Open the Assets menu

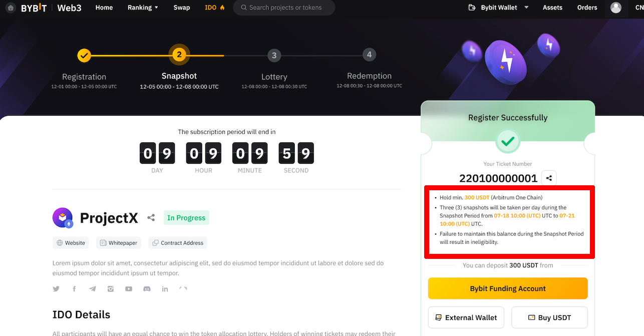click(552, 8)
